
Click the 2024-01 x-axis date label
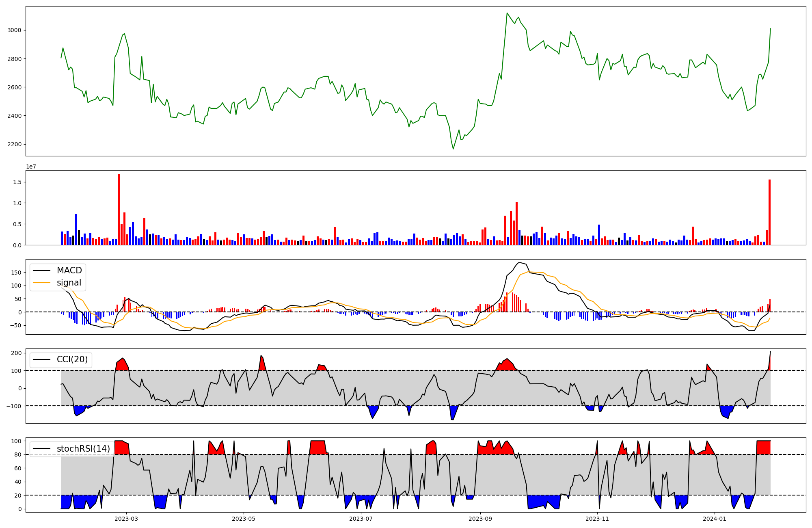(714, 519)
